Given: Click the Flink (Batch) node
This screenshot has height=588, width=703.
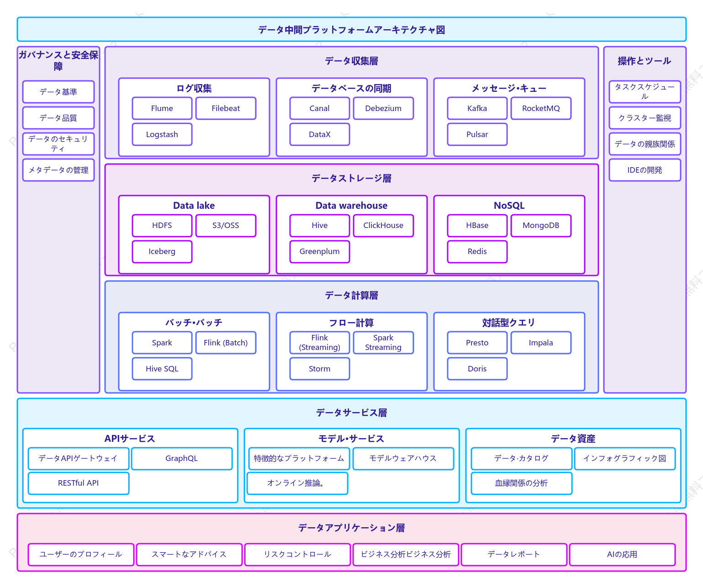Looking at the screenshot, I should pyautogui.click(x=226, y=343).
